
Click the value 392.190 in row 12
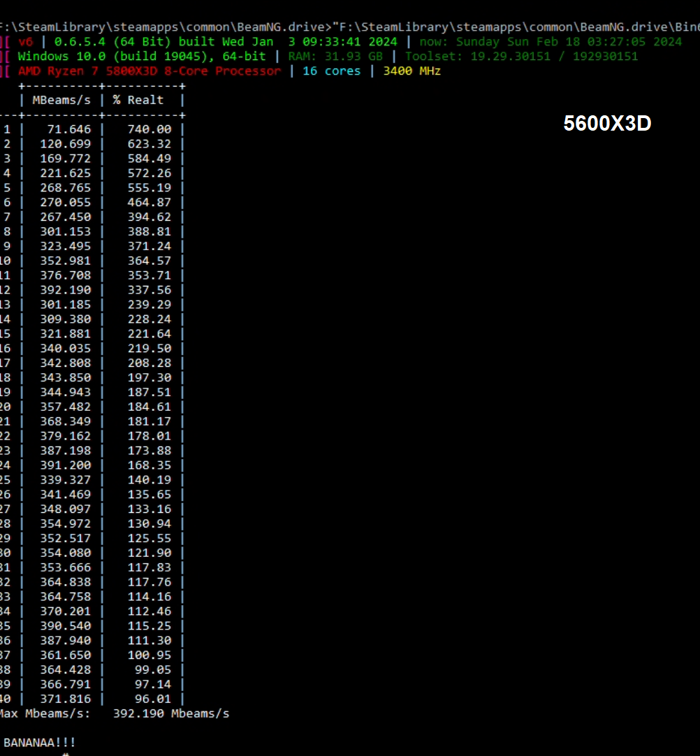click(65, 290)
